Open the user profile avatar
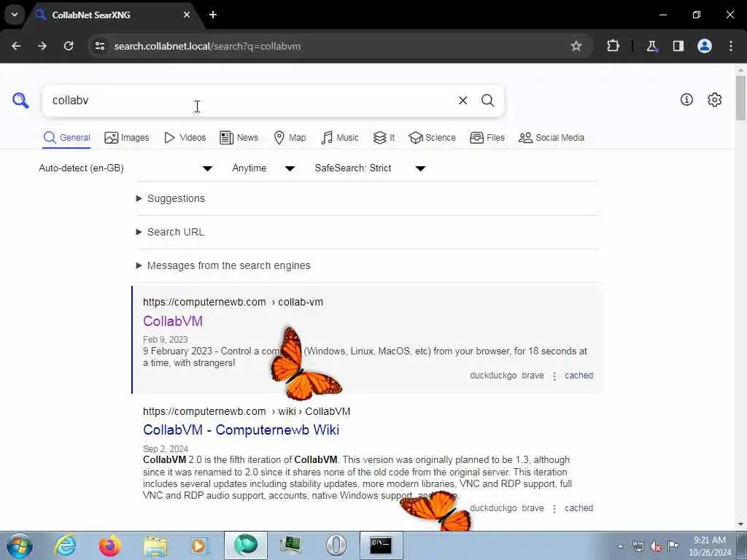Image resolution: width=747 pixels, height=560 pixels. (x=705, y=46)
